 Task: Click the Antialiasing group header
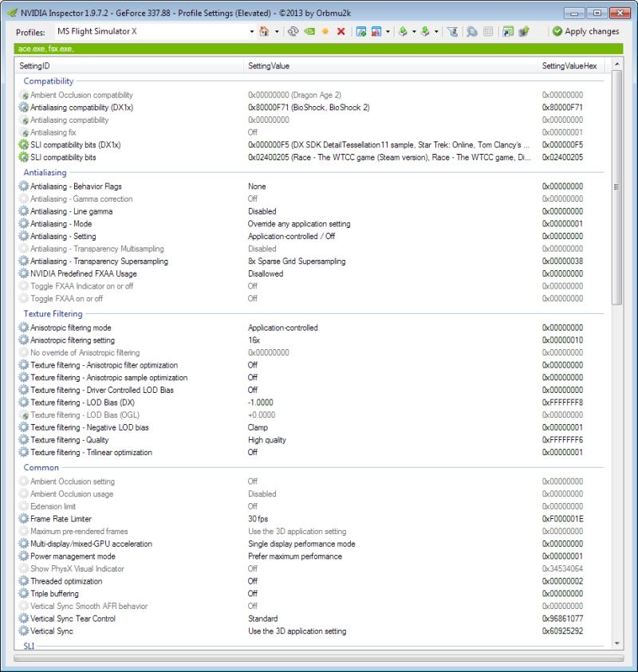point(45,172)
